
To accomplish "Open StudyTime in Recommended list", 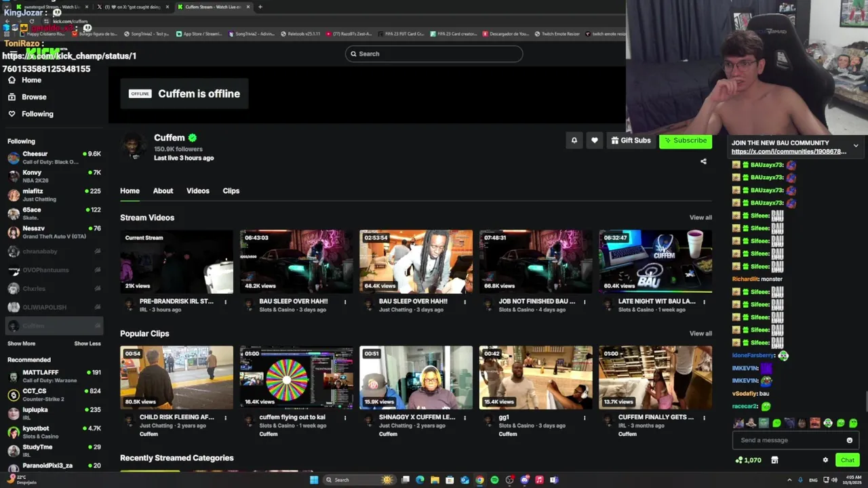I will point(54,450).
